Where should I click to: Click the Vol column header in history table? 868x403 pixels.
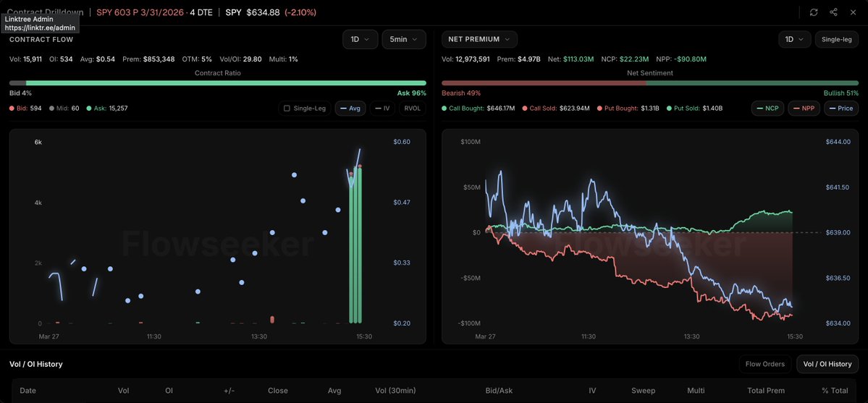click(124, 391)
